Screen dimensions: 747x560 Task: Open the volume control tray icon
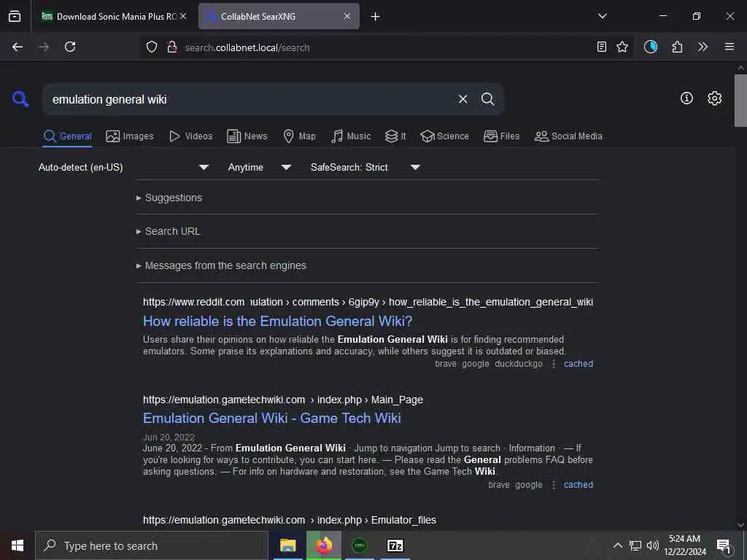[x=653, y=545]
